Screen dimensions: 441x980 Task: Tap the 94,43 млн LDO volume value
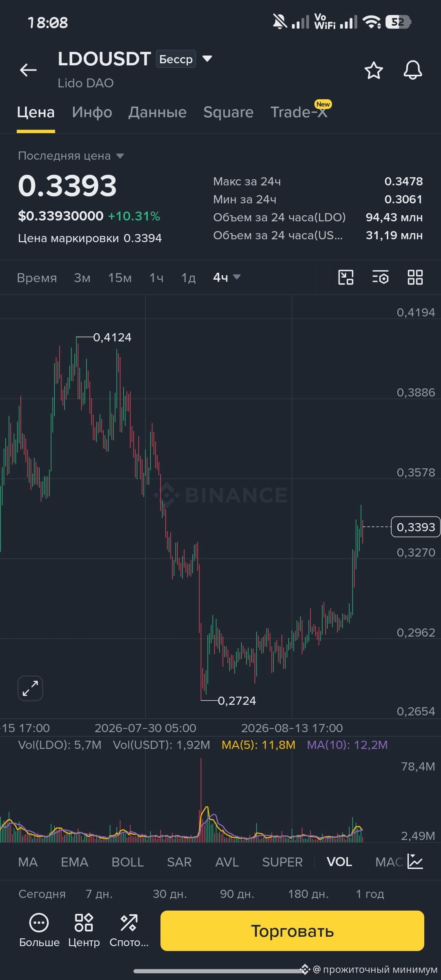pos(394,217)
